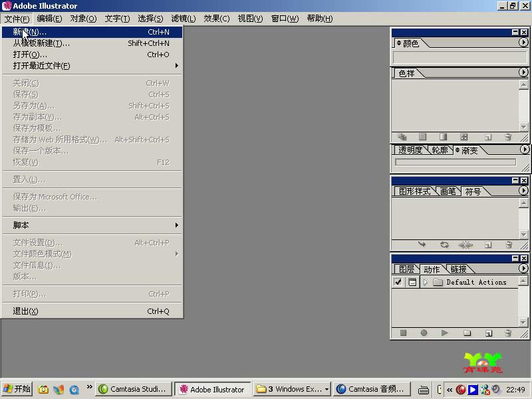532x399 pixels.
Task: Click scroll up arrow in 色样 panel
Action: (x=523, y=84)
